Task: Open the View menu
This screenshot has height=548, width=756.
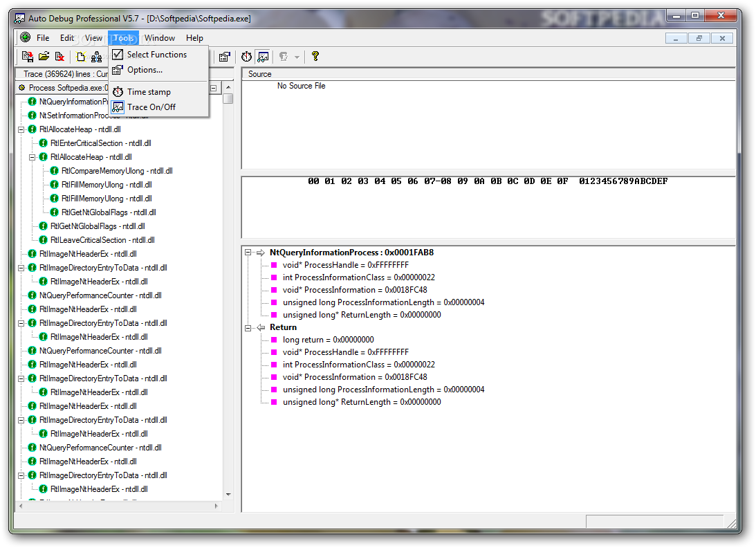Action: [93, 37]
